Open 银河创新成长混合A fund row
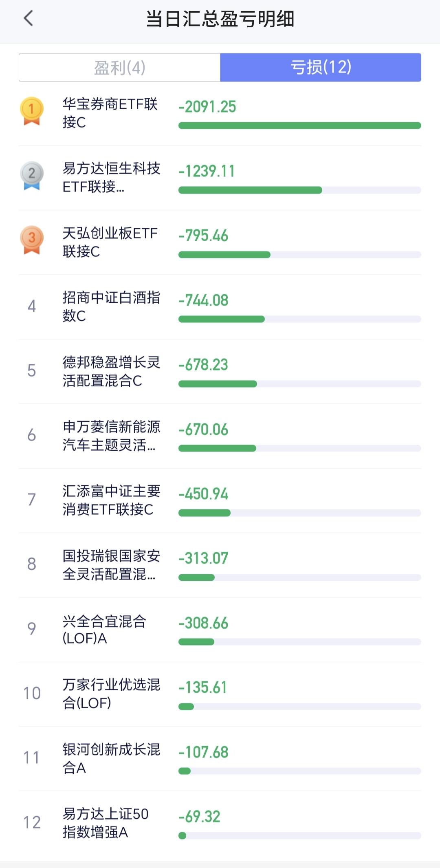The image size is (440, 868). 220,759
